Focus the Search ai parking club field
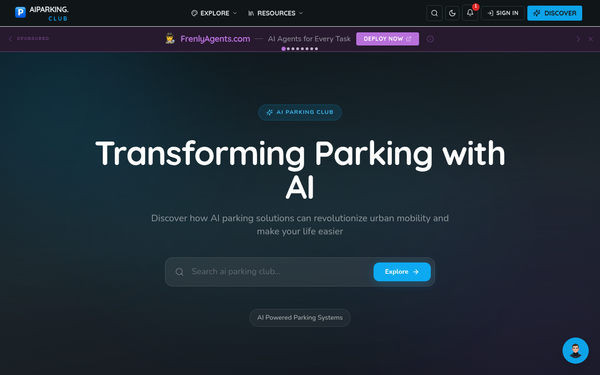The height and width of the screenshot is (375, 600). tap(279, 272)
